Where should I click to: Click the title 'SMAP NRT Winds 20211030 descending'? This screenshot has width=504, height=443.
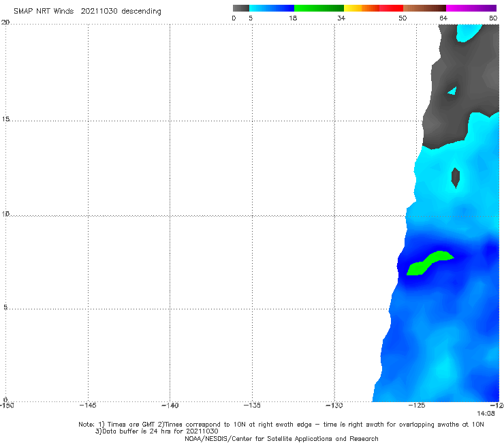pyautogui.click(x=87, y=11)
